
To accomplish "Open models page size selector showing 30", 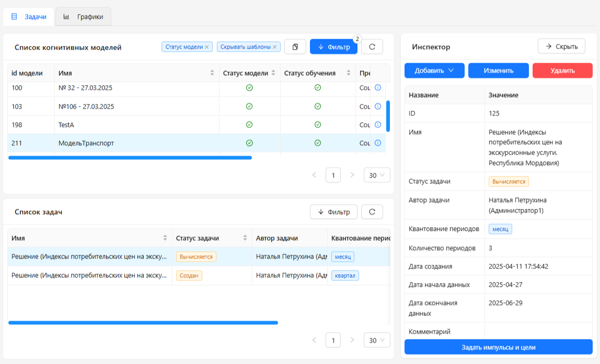I will (377, 175).
